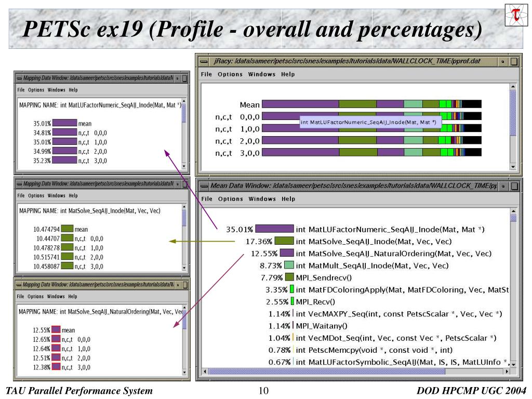The image size is (532, 399).
Task: Select int VecMAXPY_Seq entry in Mean Data
Action: [399, 314]
